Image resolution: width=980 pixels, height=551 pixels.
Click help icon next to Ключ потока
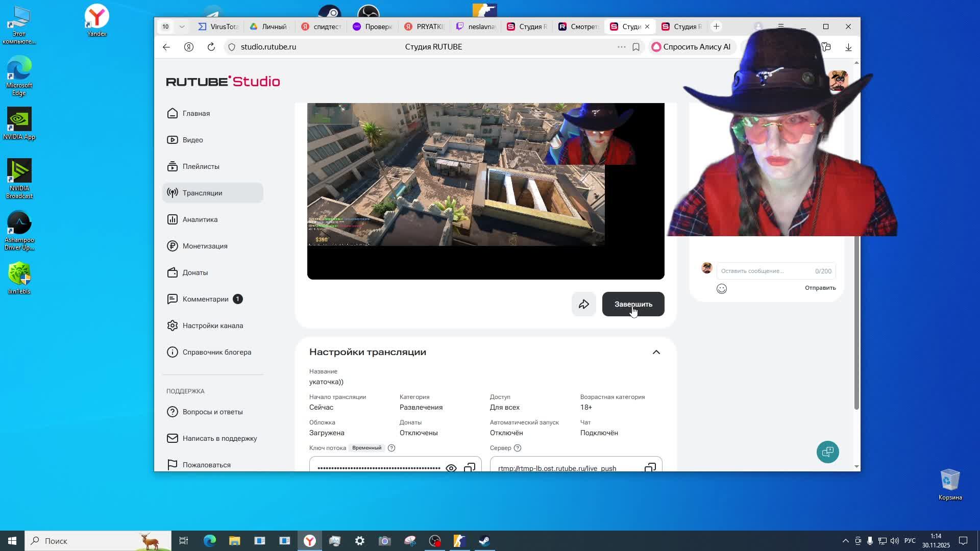click(391, 448)
